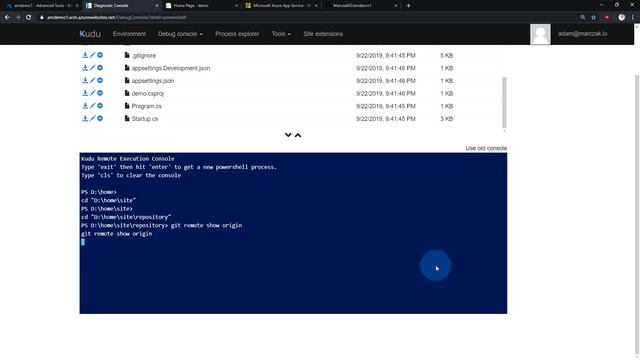Open the Debug console dropdown menu
The width and height of the screenshot is (640, 360).
(180, 34)
